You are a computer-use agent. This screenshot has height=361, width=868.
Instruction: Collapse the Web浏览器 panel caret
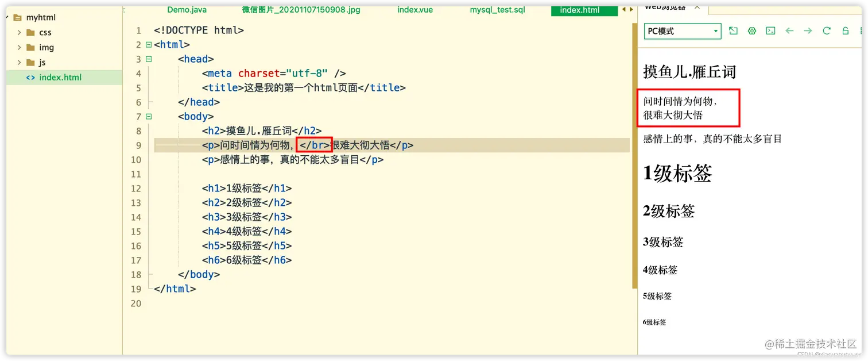coord(697,7)
